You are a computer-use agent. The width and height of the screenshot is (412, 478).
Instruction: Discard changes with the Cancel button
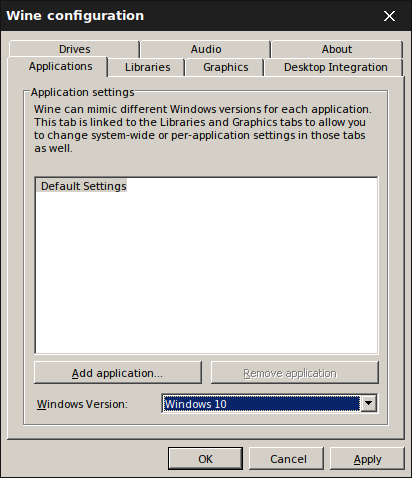287,459
